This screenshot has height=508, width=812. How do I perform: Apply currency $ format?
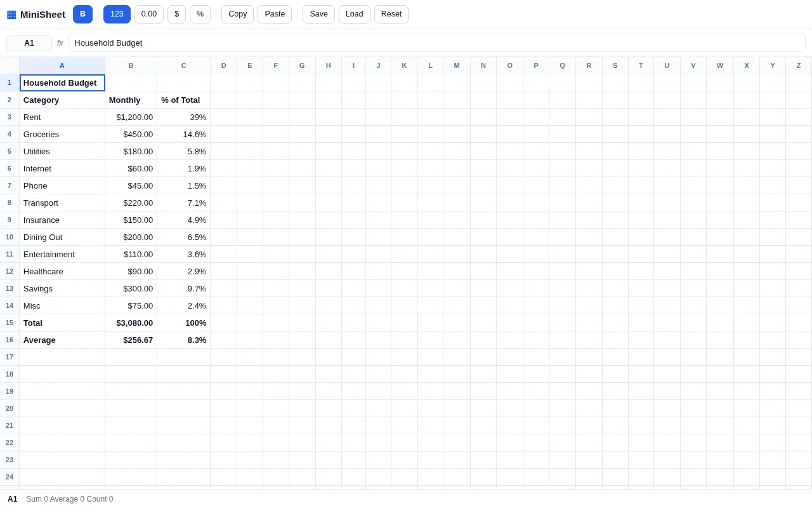click(x=176, y=14)
